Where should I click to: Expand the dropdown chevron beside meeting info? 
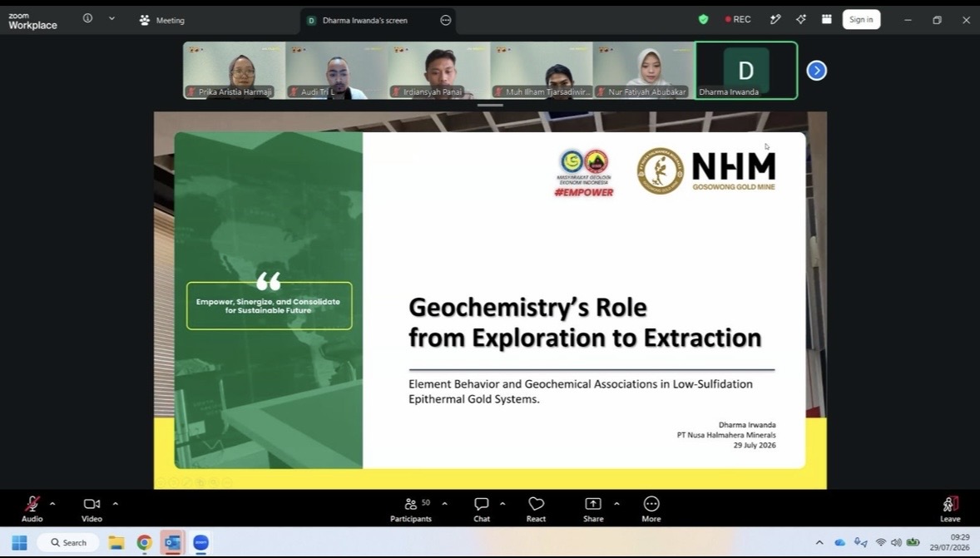(x=111, y=19)
